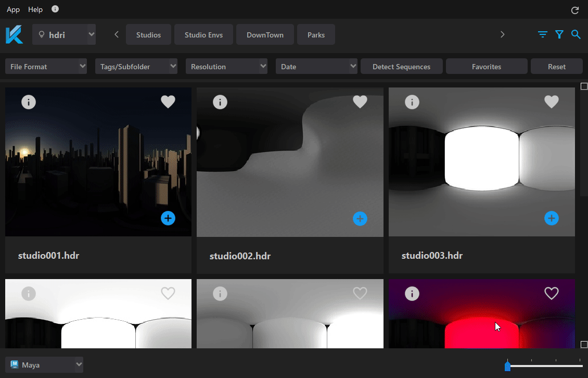This screenshot has height=378, width=588.
Task: Click the scrollbar top square button
Action: (x=584, y=86)
